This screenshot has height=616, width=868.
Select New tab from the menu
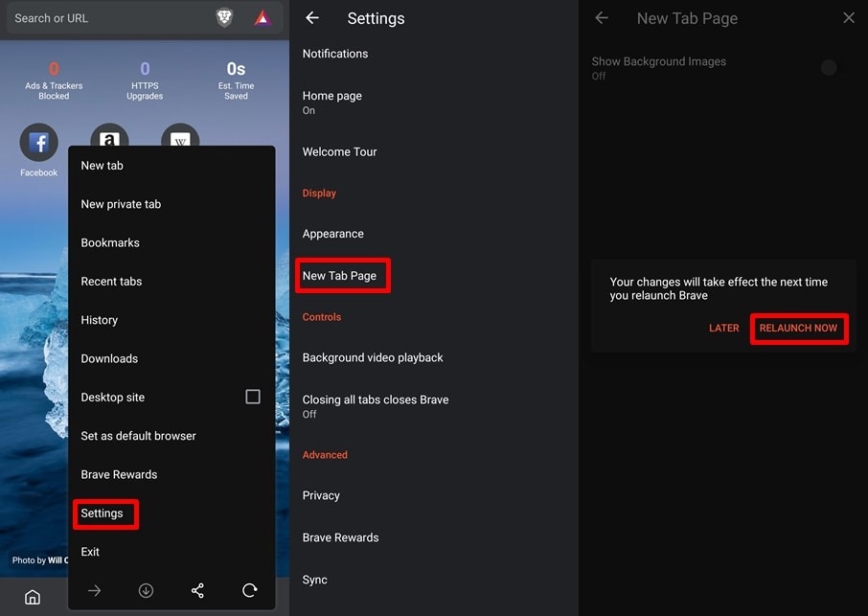[x=171, y=166]
